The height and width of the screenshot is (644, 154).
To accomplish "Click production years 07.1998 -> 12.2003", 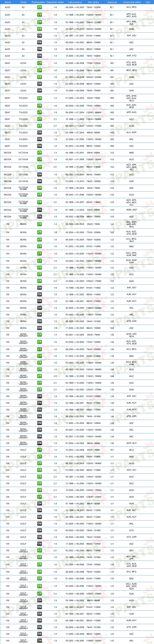I will tap(75, 210).
